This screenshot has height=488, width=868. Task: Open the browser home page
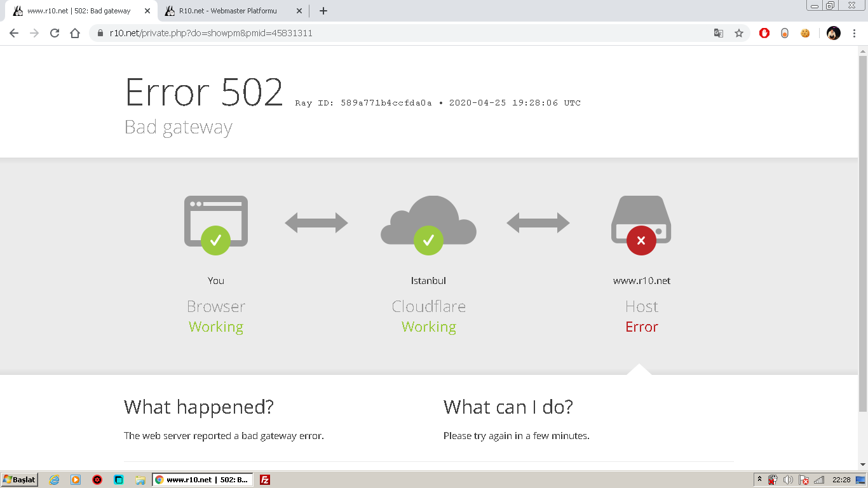[75, 33]
